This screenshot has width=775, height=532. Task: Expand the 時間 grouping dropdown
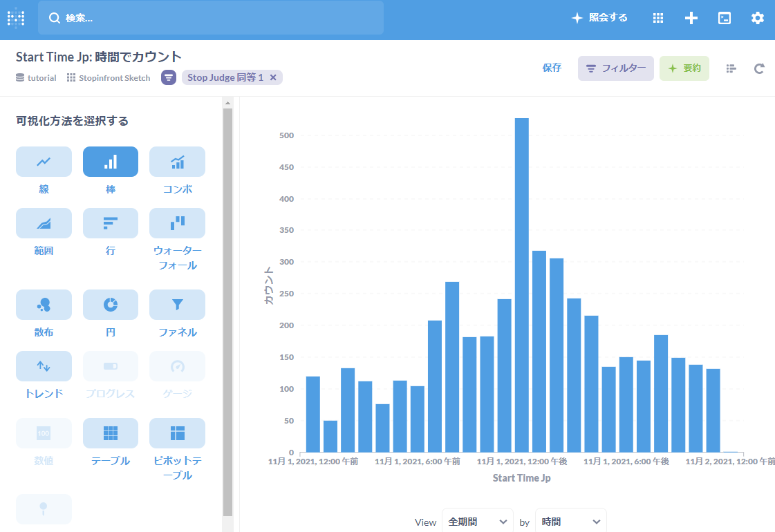click(570, 522)
